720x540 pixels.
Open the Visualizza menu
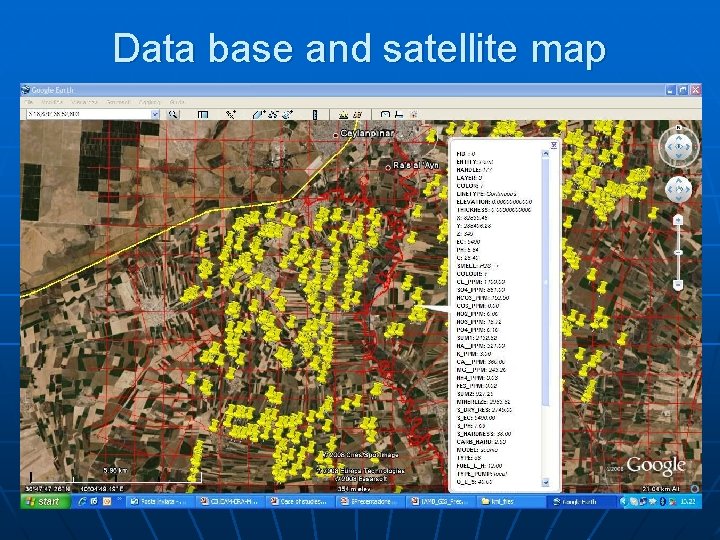[84, 101]
